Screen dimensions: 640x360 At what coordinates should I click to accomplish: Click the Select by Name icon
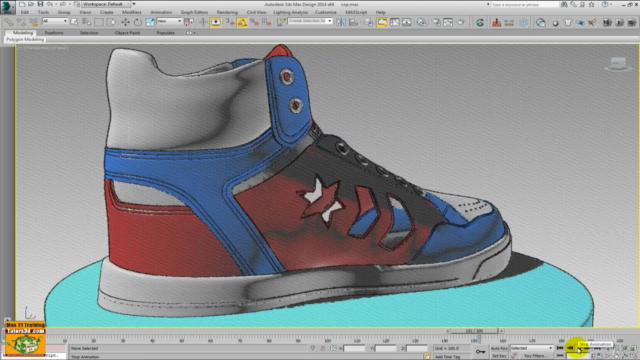tap(87, 22)
